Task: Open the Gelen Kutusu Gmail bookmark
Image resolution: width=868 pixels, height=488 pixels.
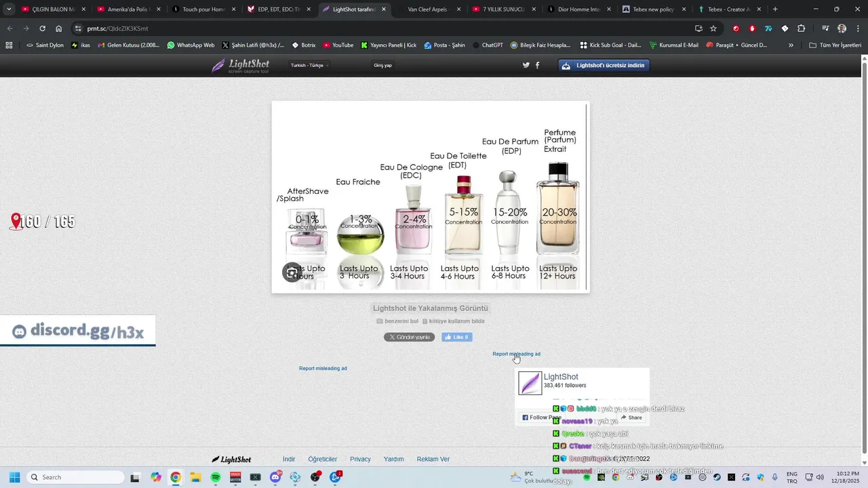Action: (x=128, y=45)
